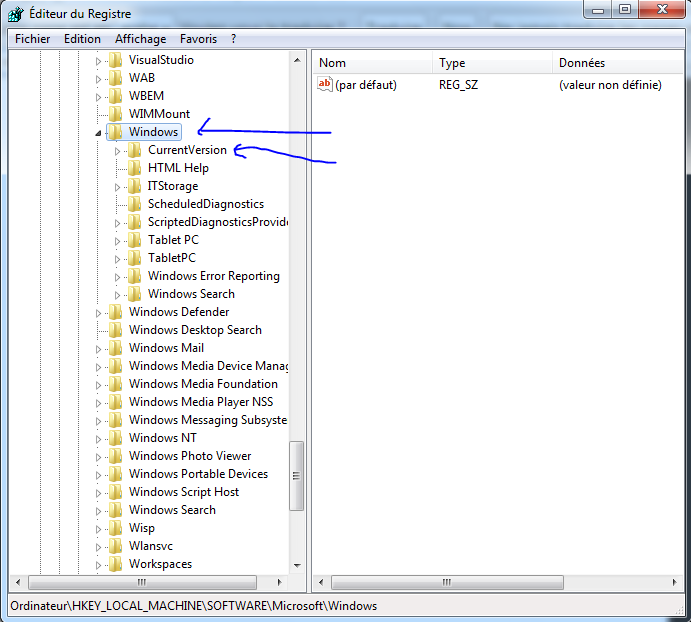Expand the WBEM key
691x622 pixels.
tap(98, 97)
